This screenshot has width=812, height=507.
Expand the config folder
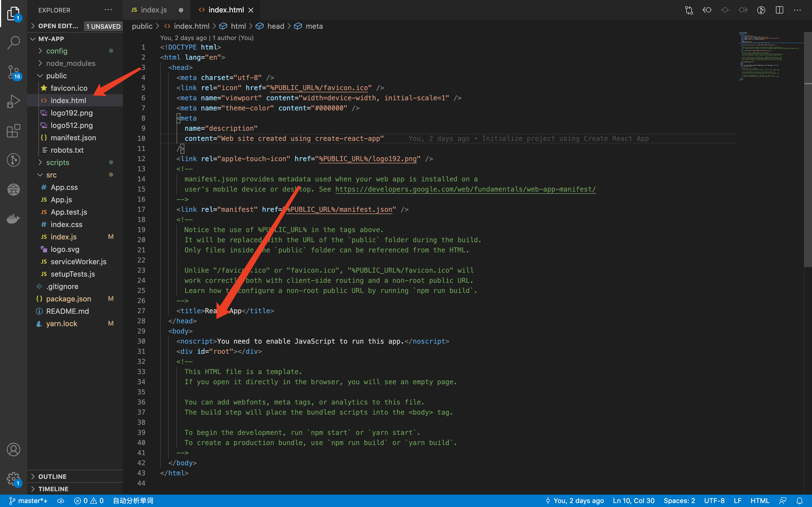pyautogui.click(x=57, y=51)
